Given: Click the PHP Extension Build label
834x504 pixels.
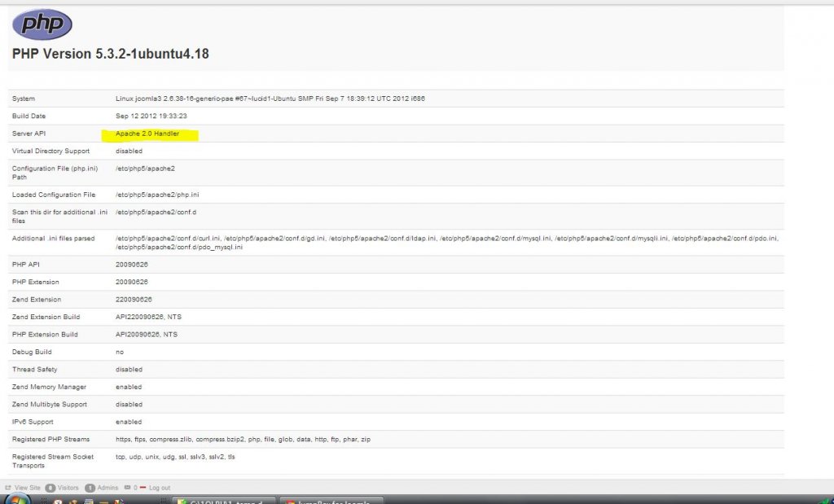Looking at the screenshot, I should click(x=45, y=335).
